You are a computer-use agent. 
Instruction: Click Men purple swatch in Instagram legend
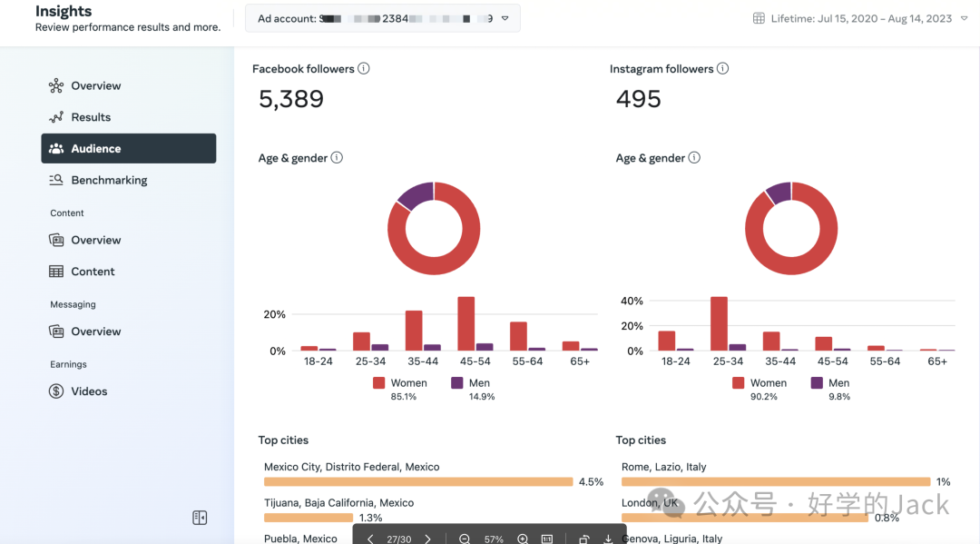pyautogui.click(x=817, y=382)
